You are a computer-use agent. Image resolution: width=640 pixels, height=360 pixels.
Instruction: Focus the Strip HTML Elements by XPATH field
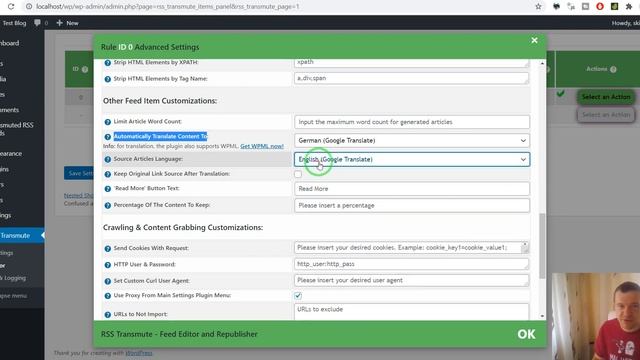[411, 63]
